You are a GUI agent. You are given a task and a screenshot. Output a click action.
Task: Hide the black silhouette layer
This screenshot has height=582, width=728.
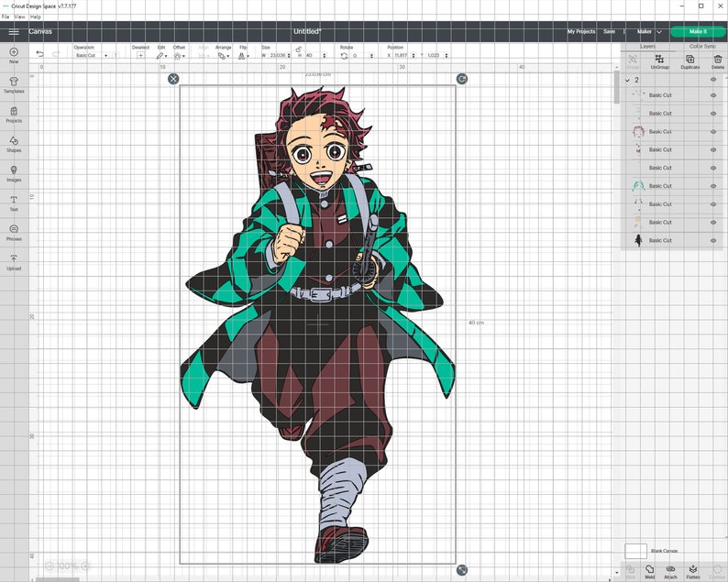click(x=713, y=240)
